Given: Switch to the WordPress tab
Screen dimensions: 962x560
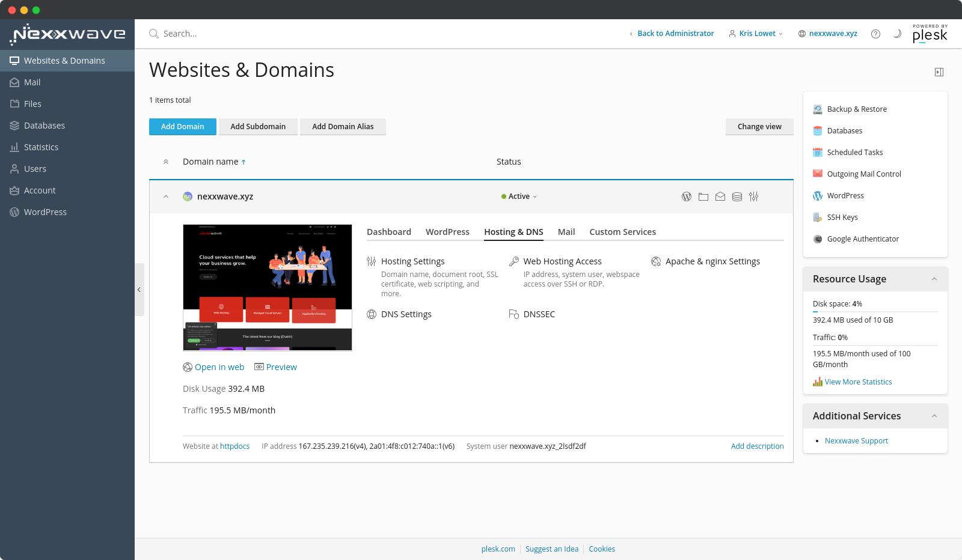Looking at the screenshot, I should click(447, 232).
